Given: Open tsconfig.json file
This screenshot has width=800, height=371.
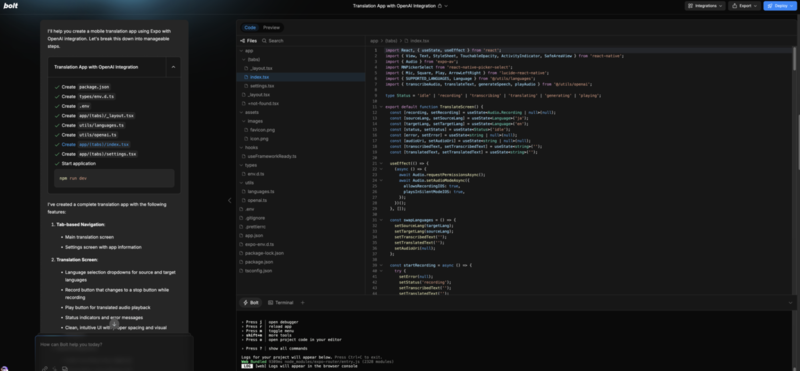Looking at the screenshot, I should [301, 271].
